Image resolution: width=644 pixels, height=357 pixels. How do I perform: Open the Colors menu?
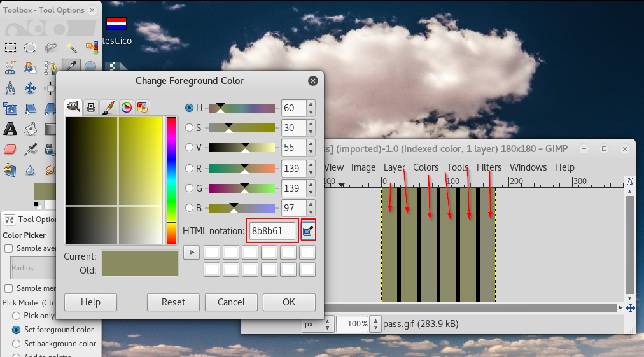[426, 167]
